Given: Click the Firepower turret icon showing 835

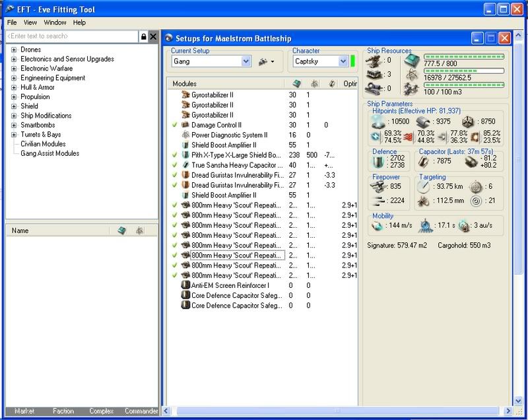Looking at the screenshot, I should tap(378, 187).
